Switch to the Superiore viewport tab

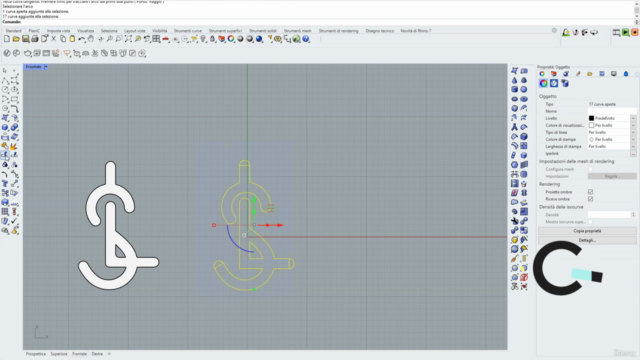(x=59, y=354)
